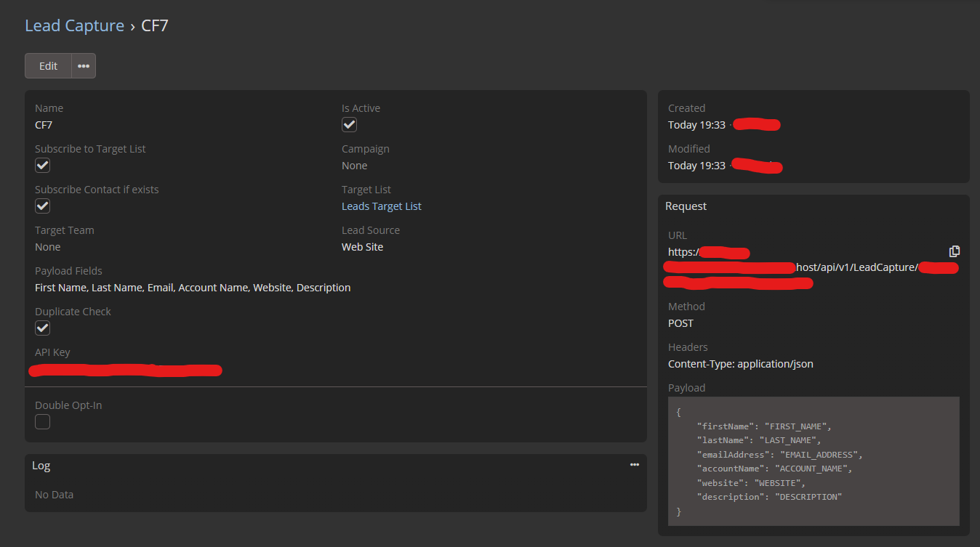The height and width of the screenshot is (547, 980).
Task: Click the Request panel title
Action: (686, 206)
